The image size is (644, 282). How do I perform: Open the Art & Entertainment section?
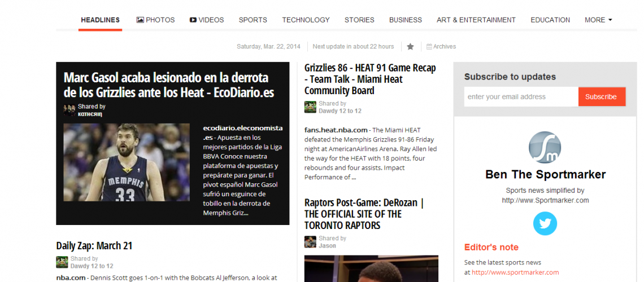476,20
